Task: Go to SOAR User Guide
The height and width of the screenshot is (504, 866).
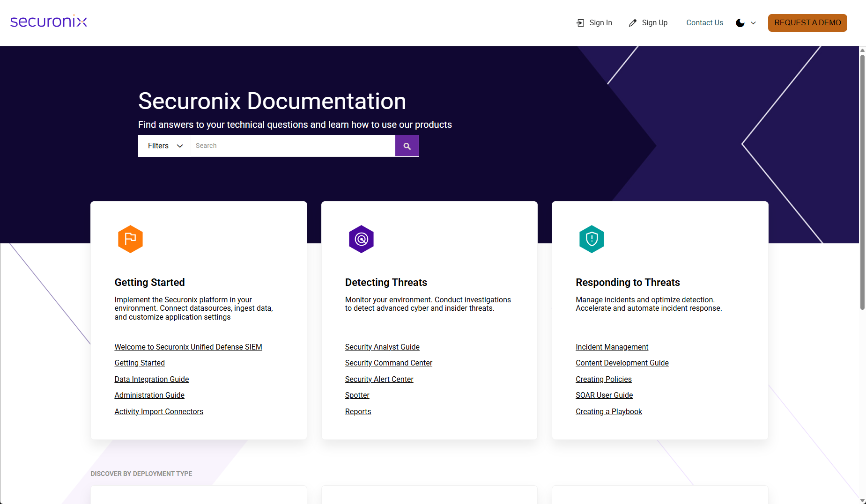Action: point(604,395)
